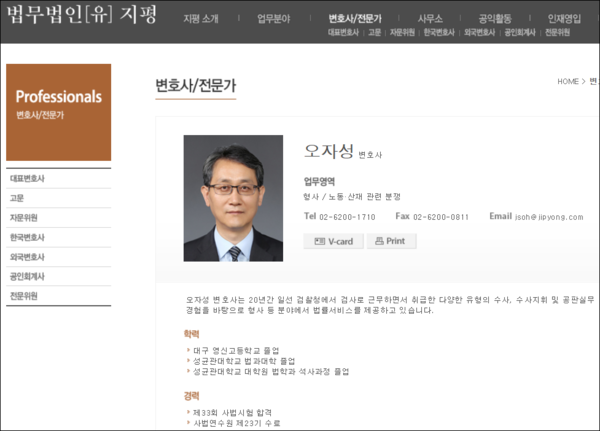
Task: Go to HOME via the breadcrumb
Action: [x=568, y=81]
